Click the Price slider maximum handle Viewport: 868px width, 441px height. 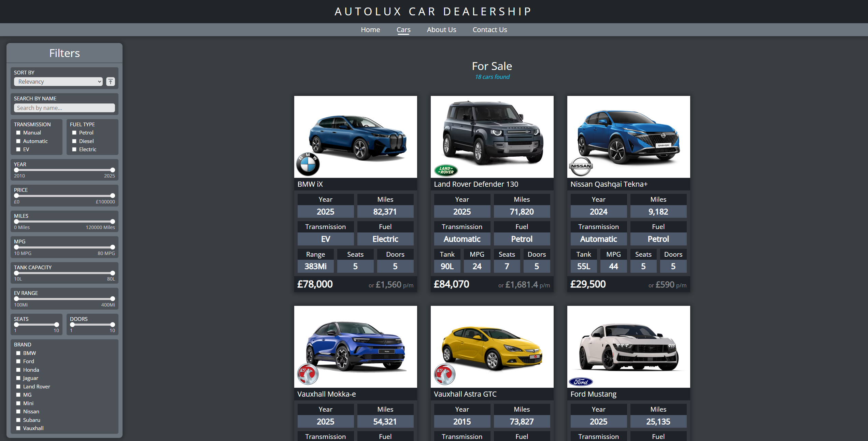tap(113, 196)
